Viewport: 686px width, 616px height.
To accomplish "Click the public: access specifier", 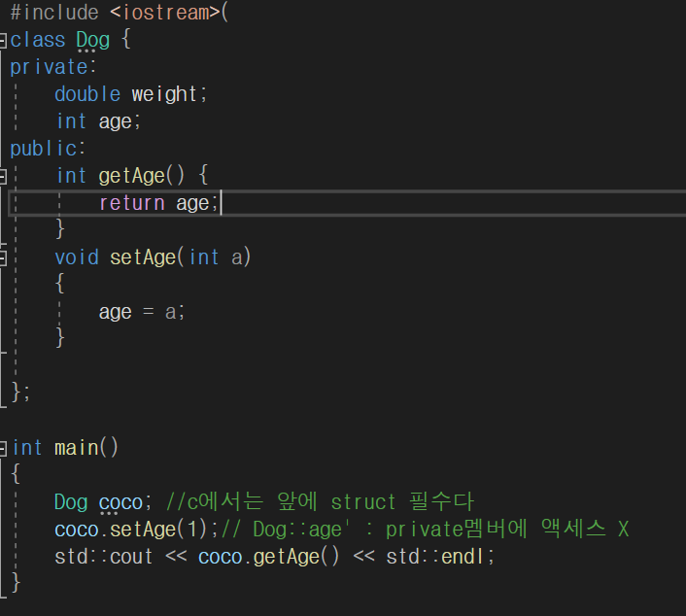I will pyautogui.click(x=48, y=149).
